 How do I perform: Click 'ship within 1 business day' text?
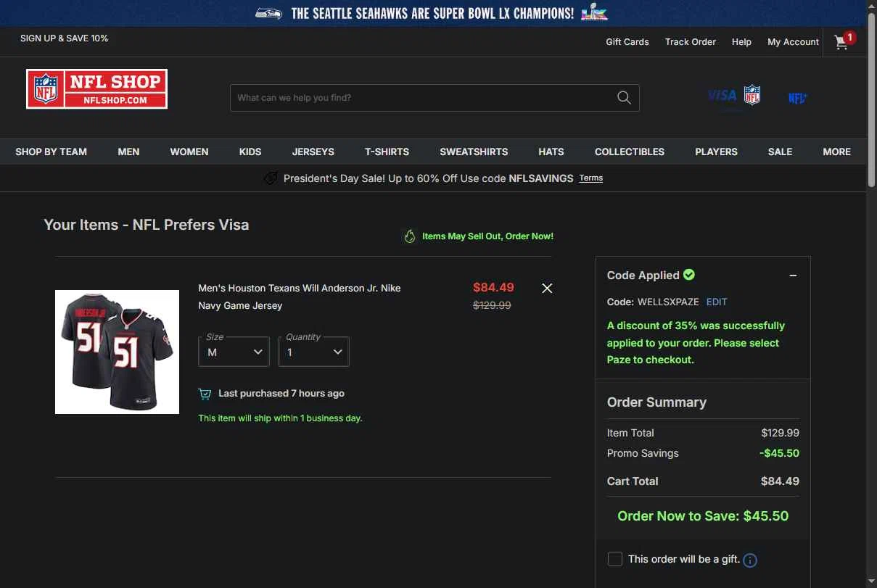pos(280,418)
